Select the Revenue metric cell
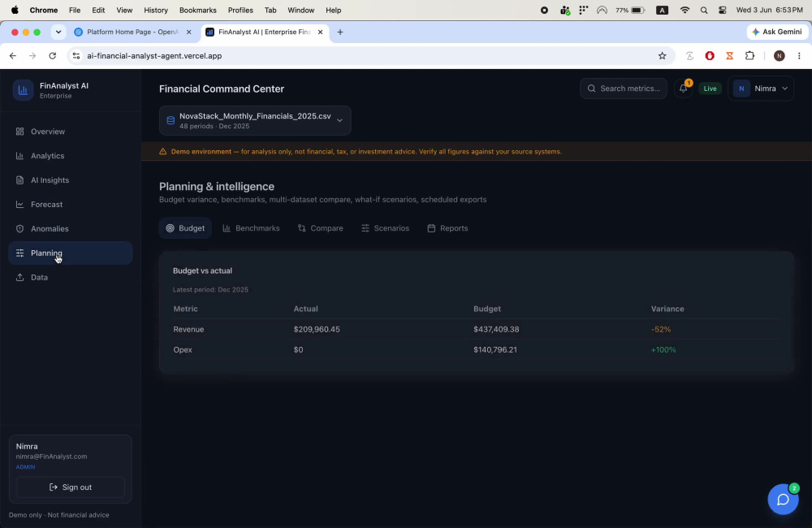The height and width of the screenshot is (528, 812). click(x=188, y=330)
